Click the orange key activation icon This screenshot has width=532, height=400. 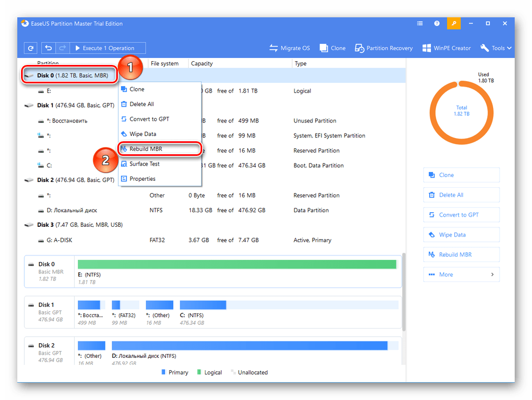pyautogui.click(x=454, y=24)
